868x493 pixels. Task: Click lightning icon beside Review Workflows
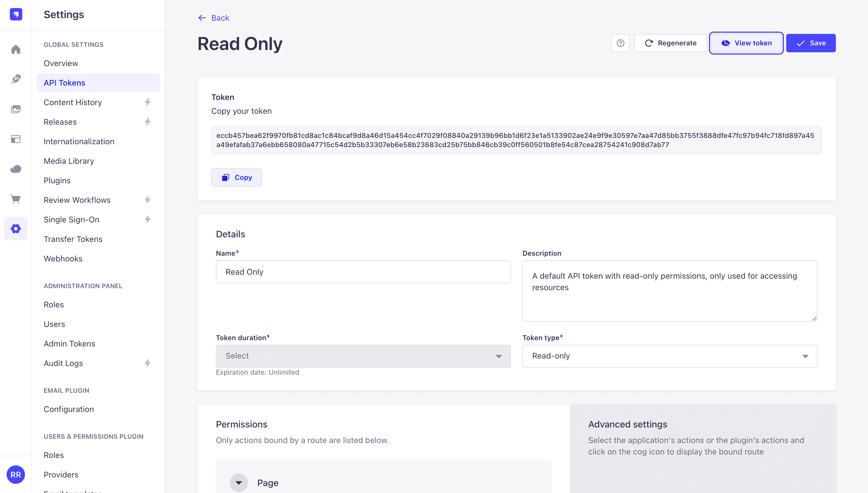pos(148,200)
